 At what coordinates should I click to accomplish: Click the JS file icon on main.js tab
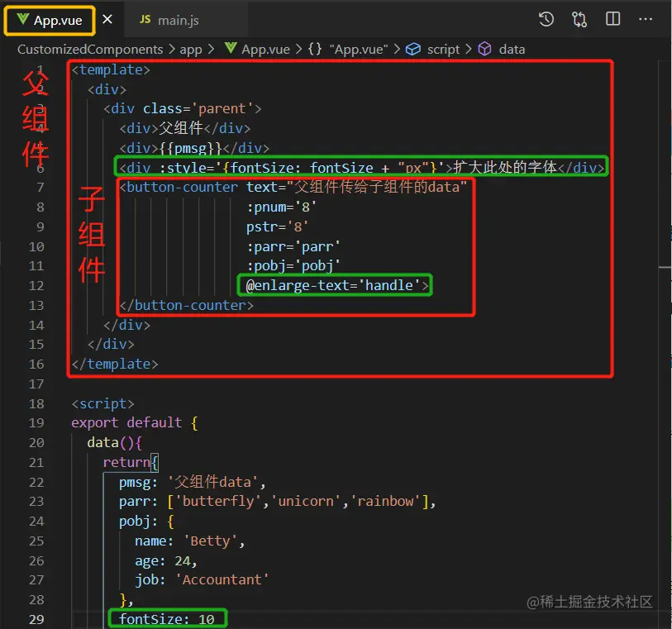(x=145, y=19)
